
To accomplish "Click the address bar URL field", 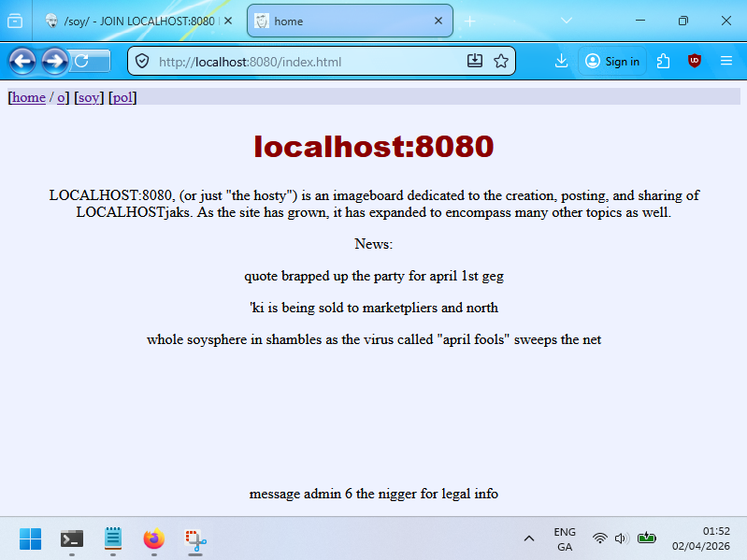I will (299, 62).
